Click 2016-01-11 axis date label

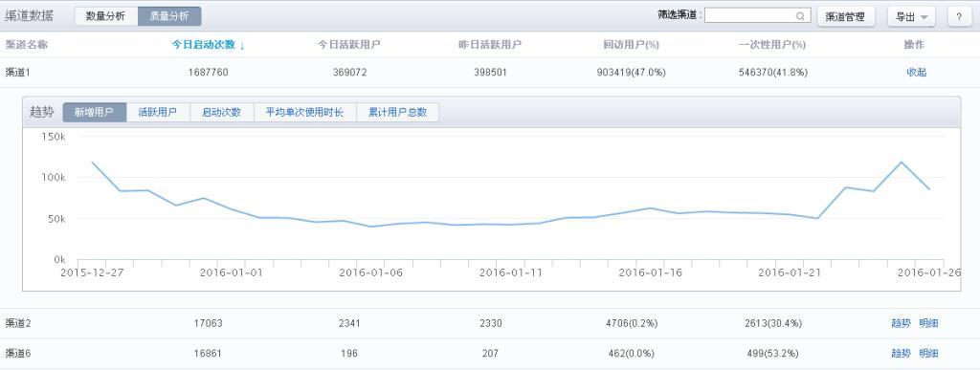pos(510,272)
